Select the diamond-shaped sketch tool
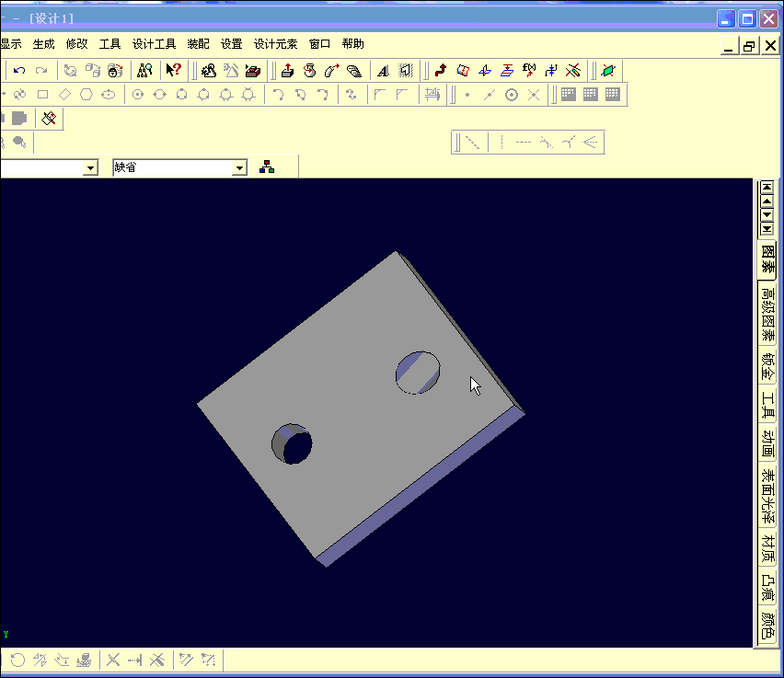The height and width of the screenshot is (678, 784). click(65, 95)
